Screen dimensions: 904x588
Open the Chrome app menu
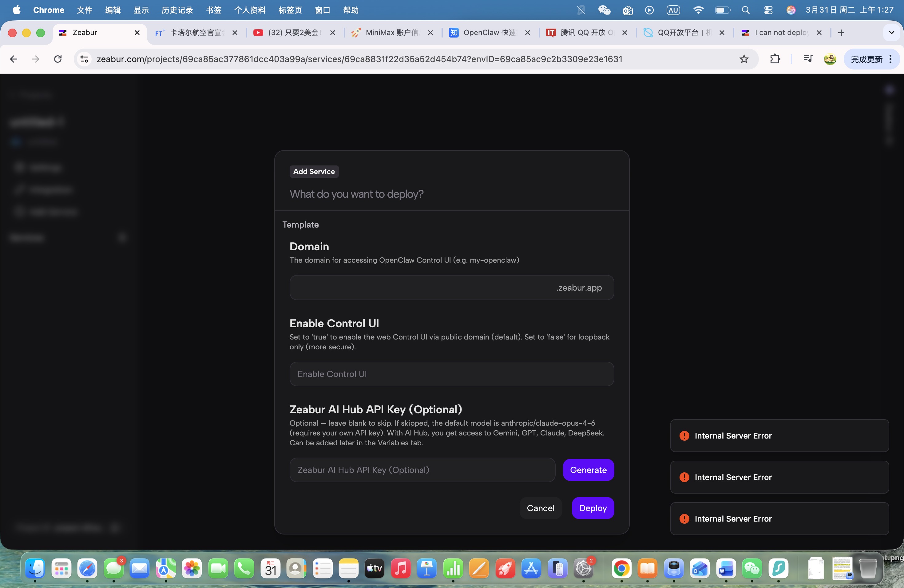(x=49, y=10)
